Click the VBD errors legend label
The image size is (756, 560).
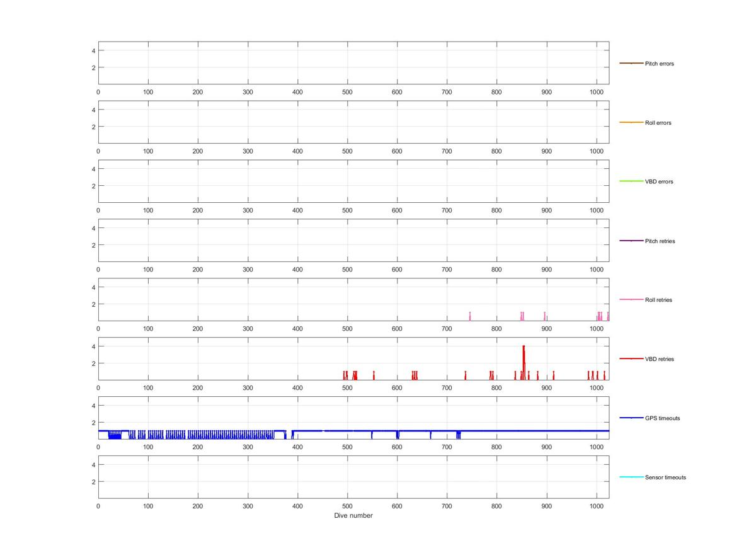coord(659,181)
